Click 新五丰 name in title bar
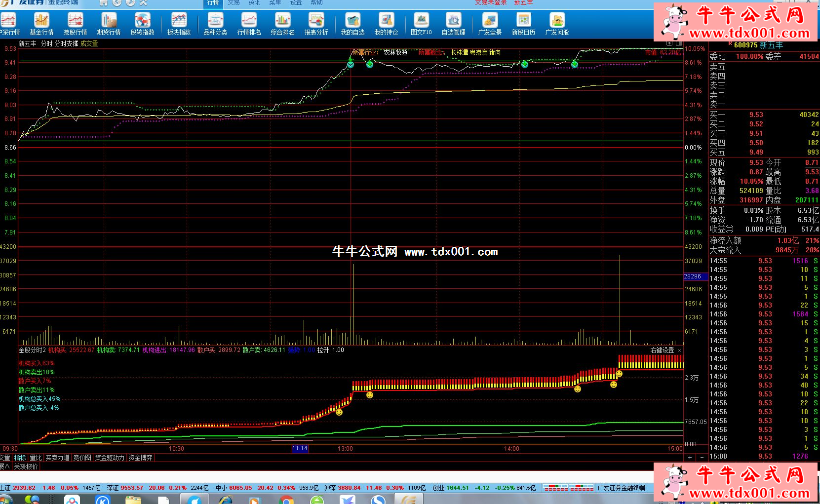Image resolution: width=820 pixels, height=504 pixels. point(523,2)
